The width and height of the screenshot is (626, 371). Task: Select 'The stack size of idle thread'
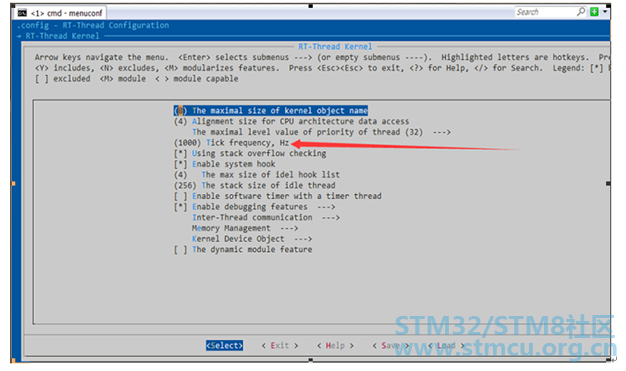[x=255, y=186]
